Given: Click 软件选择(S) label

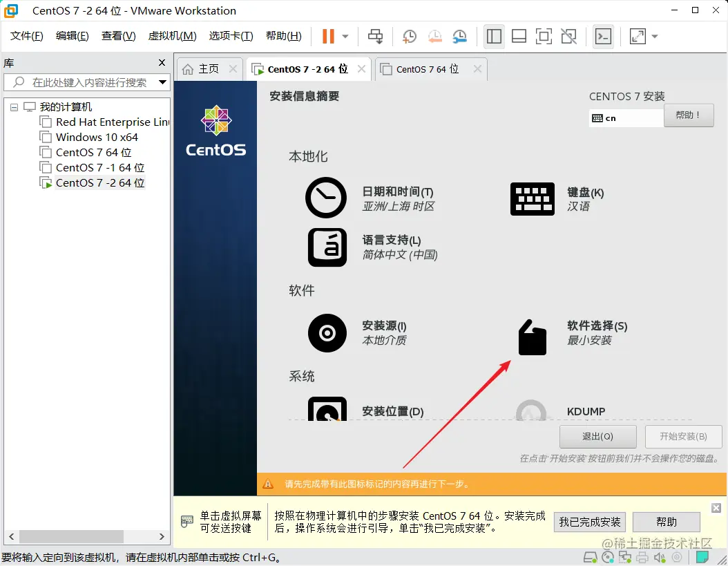Looking at the screenshot, I should point(597,326).
